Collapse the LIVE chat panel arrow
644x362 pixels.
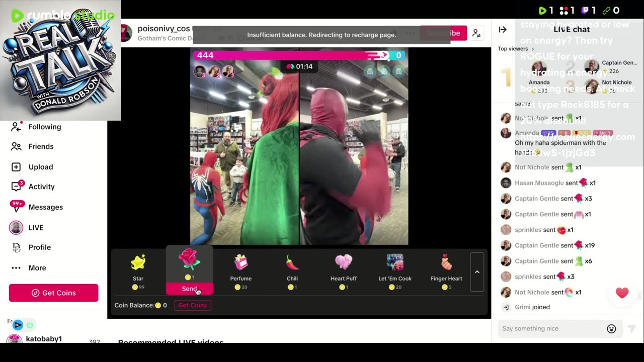503,30
